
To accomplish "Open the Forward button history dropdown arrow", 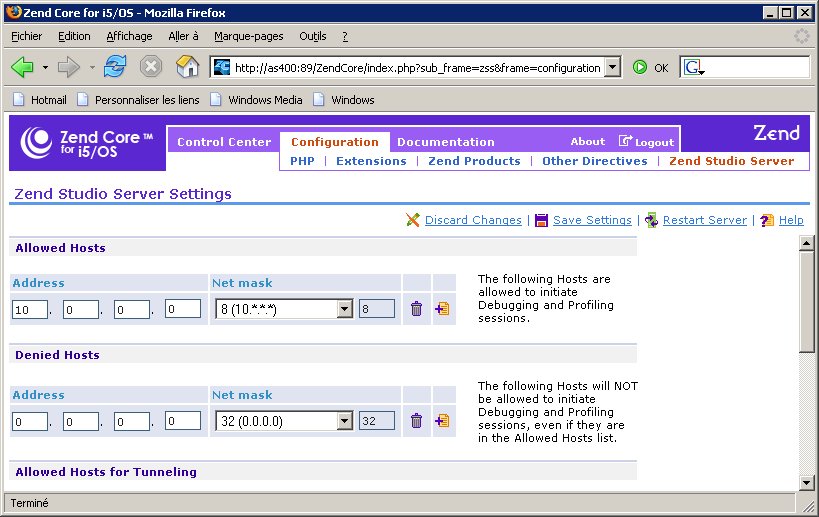I will (92, 67).
